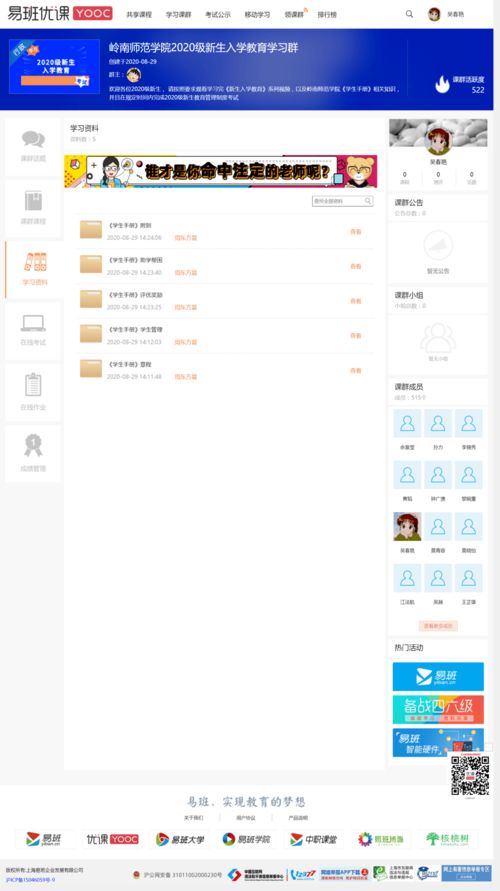
Task: Click the ICP number footer link
Action: pyautogui.click(x=31, y=880)
